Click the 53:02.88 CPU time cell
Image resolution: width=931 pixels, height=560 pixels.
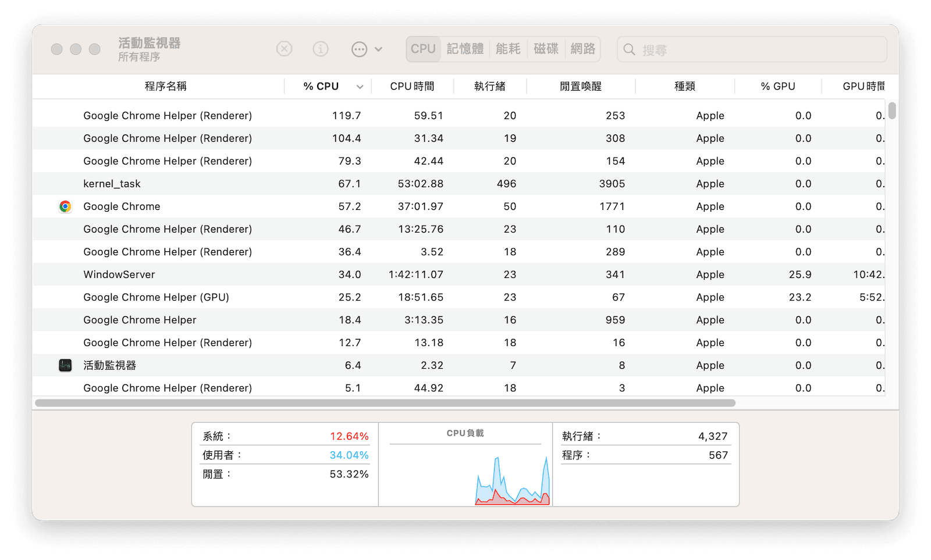point(421,184)
